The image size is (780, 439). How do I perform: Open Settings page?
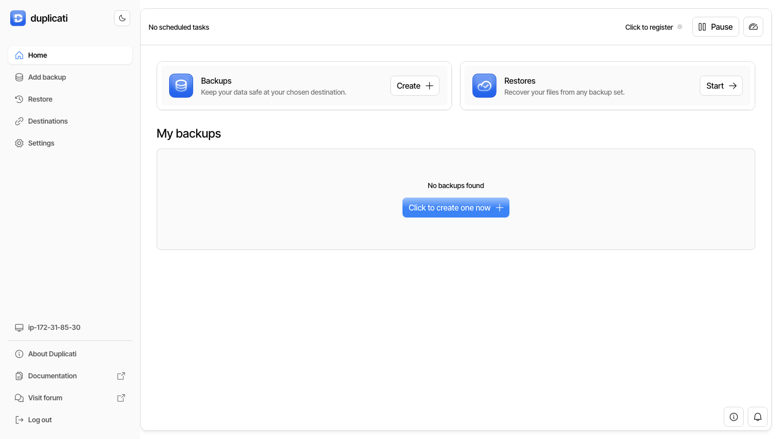click(70, 143)
